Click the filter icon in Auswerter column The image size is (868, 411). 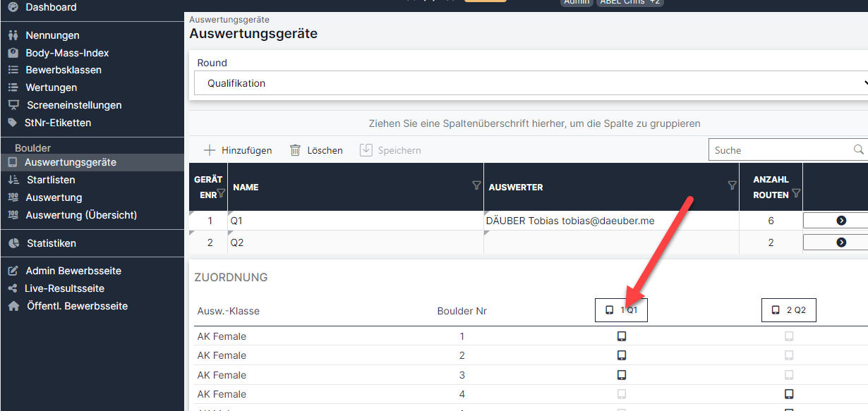click(732, 185)
